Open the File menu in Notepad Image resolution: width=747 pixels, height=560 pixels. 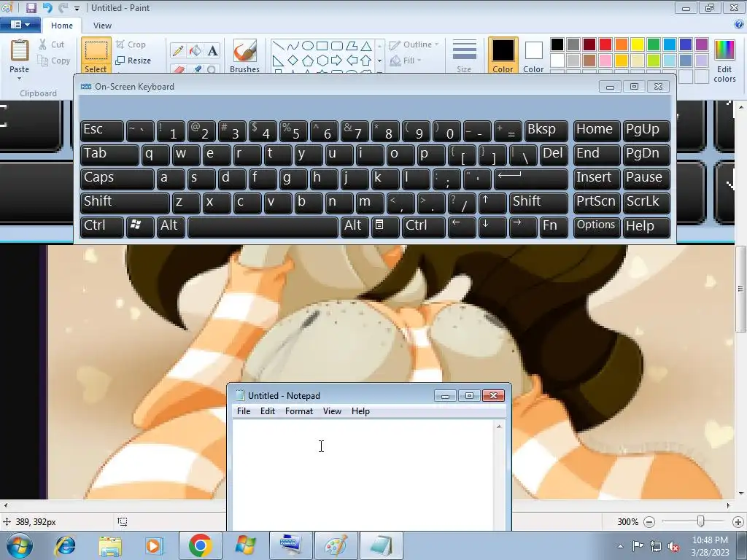coord(244,411)
